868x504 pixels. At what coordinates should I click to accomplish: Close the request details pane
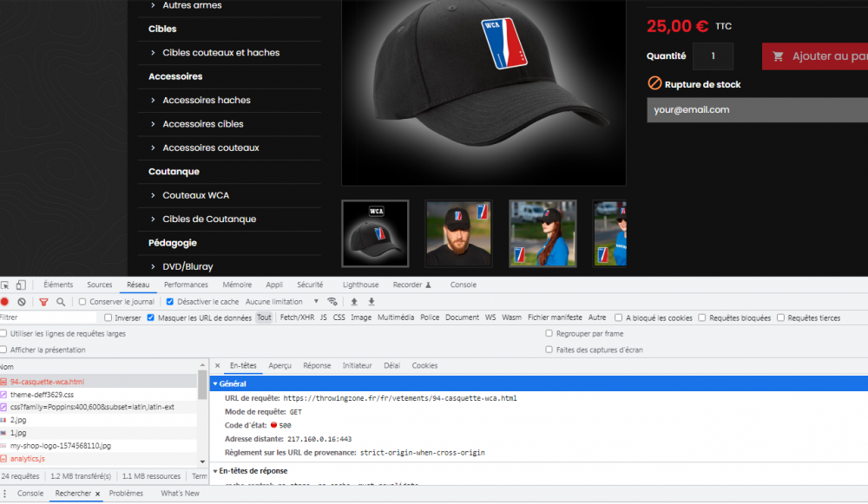[x=218, y=366]
